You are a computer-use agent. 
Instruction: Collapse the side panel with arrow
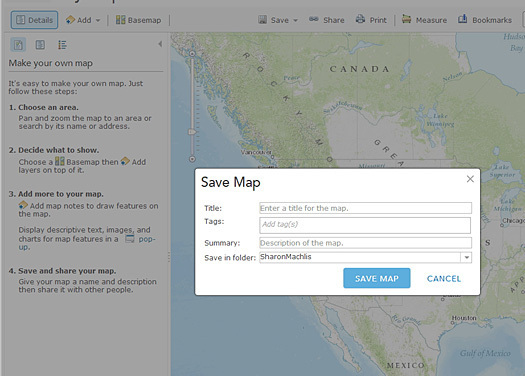(x=160, y=44)
